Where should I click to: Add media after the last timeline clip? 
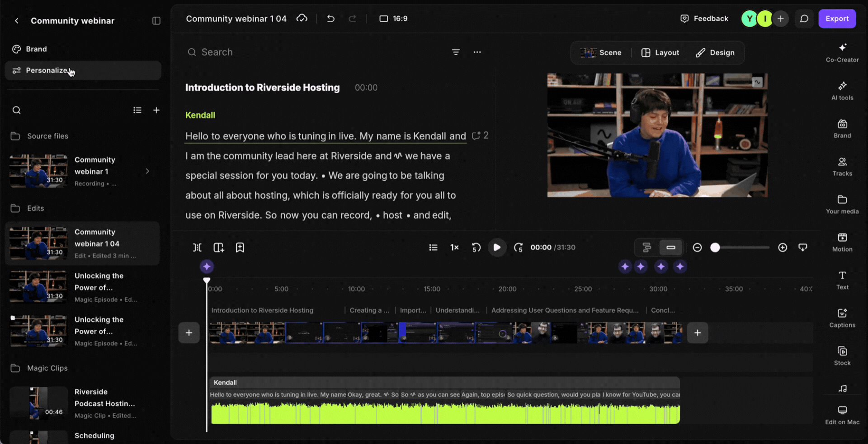coord(698,333)
